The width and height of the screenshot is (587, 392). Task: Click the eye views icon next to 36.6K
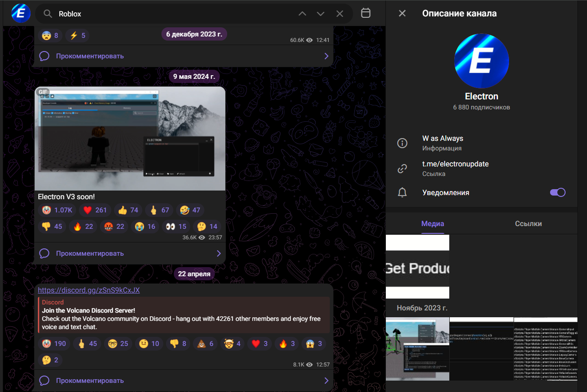click(x=202, y=237)
